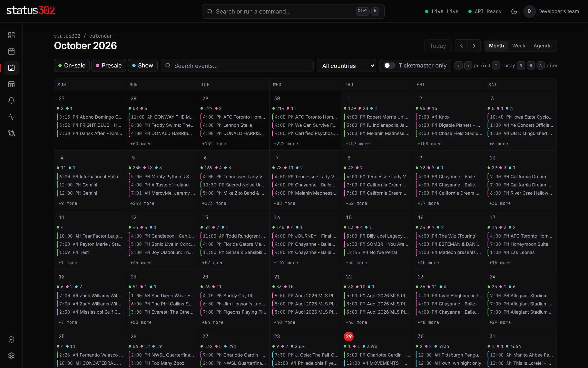Open notifications bell icon in sidebar

coord(11,101)
